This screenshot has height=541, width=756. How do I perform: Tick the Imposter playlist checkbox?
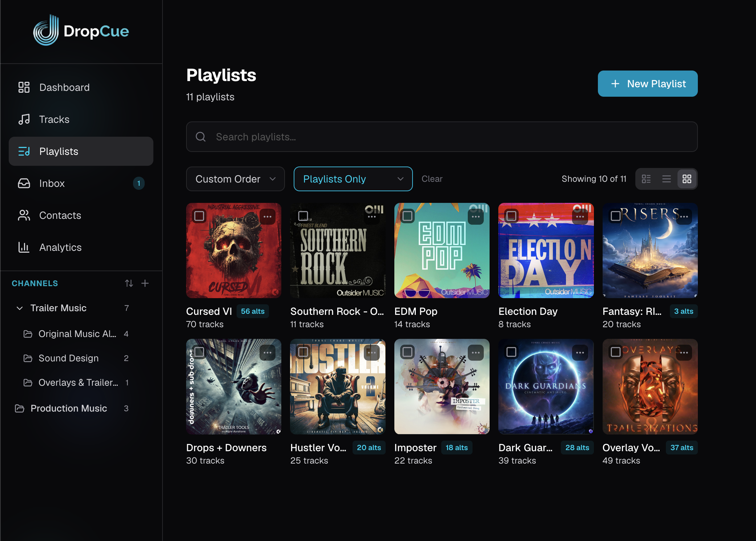tap(407, 352)
